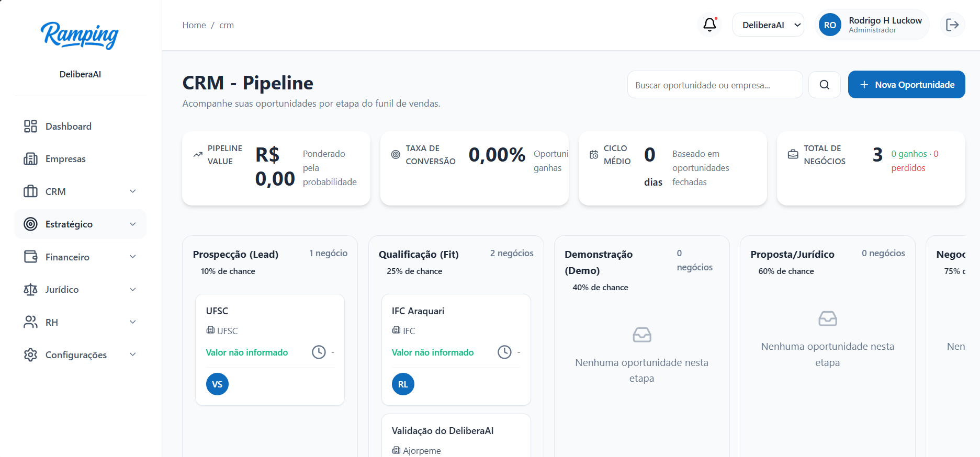Click the company icon beside IFC
This screenshot has width=980, height=457.
[x=396, y=330]
